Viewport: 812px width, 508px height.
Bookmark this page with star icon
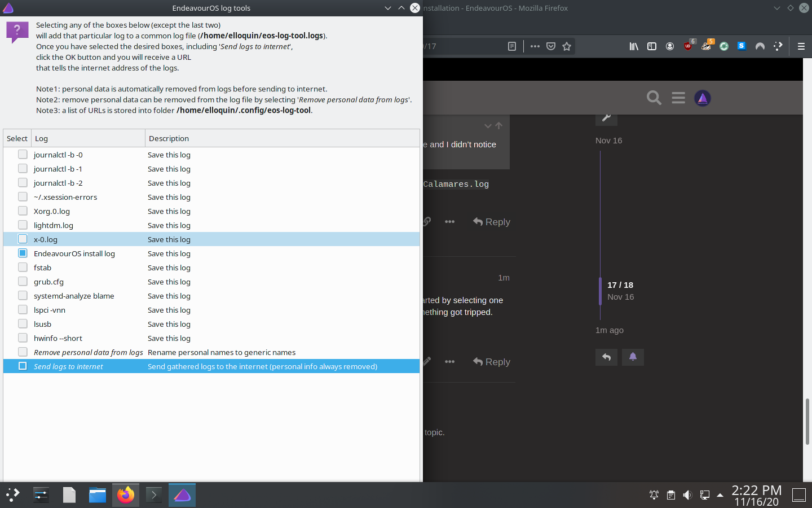point(567,46)
